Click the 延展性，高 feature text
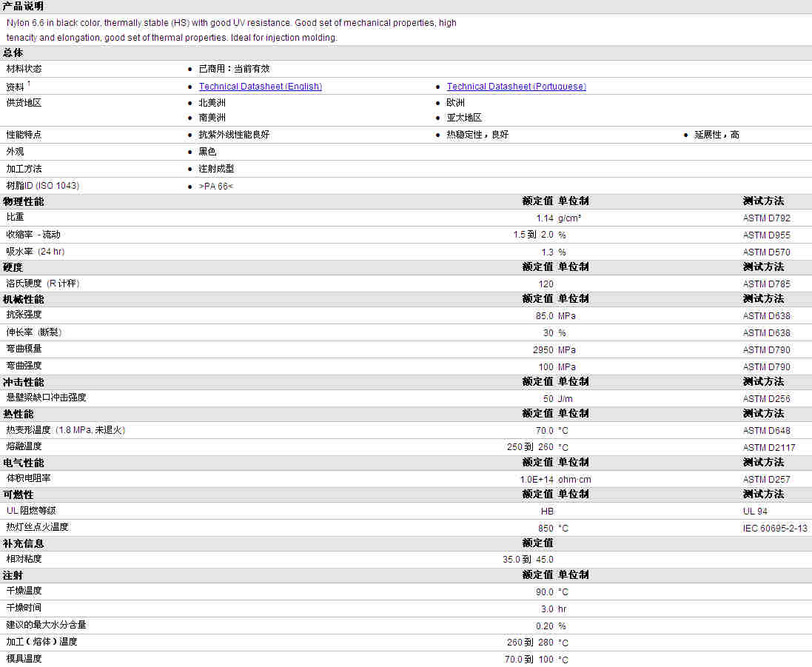Screen dimensions: 812x667 [x=717, y=135]
